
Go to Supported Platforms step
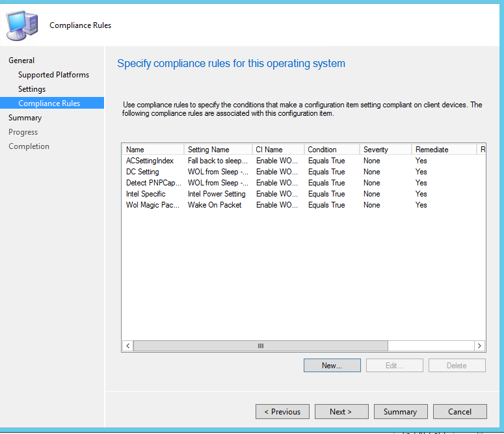tap(54, 75)
